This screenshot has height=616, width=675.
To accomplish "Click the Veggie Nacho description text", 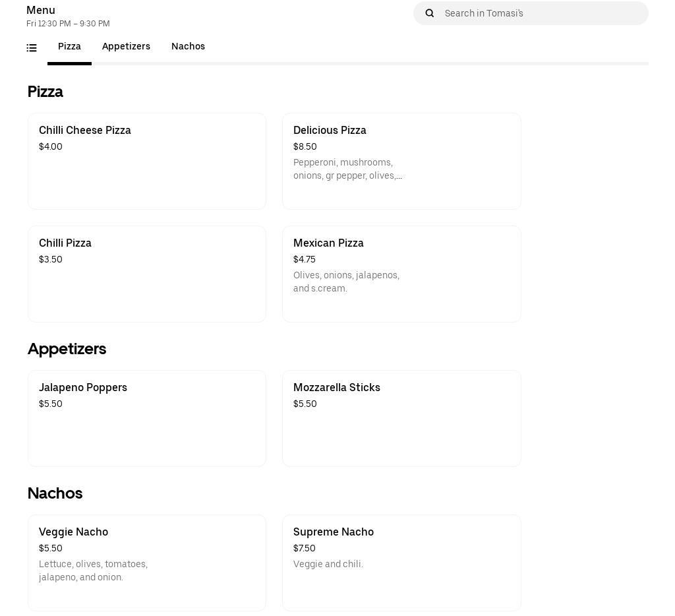I will point(93,570).
